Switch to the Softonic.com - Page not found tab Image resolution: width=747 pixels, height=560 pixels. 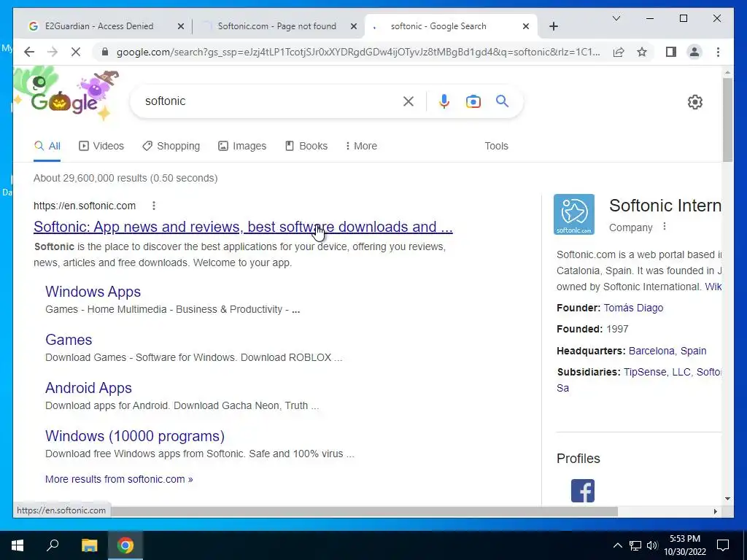(276, 26)
